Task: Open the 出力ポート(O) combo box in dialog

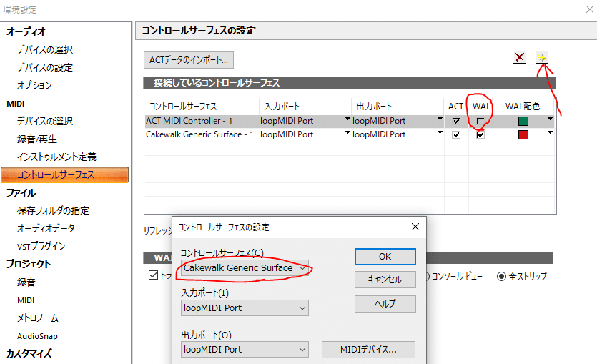Action: (x=245, y=350)
